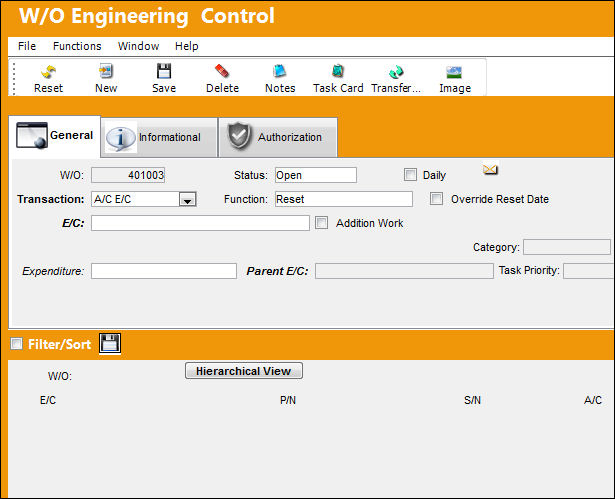Screen dimensions: 615x499
Task: Open the File menu
Action: tap(27, 46)
